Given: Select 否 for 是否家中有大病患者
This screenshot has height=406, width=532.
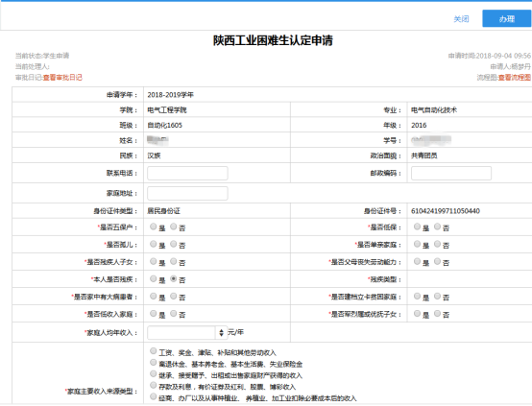Looking at the screenshot, I should coord(174,297).
